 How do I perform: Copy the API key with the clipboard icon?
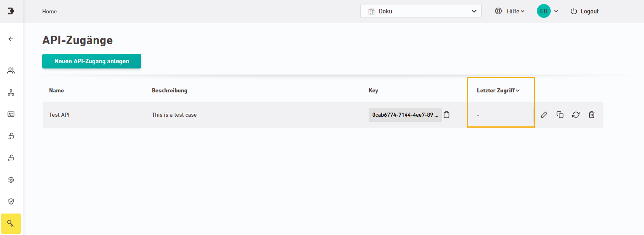447,115
